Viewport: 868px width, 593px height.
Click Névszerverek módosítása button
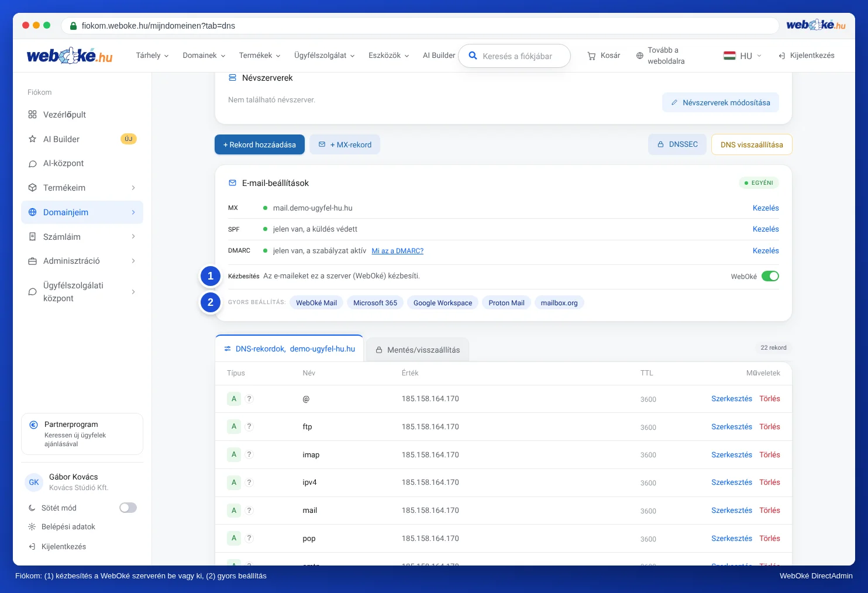click(x=721, y=102)
